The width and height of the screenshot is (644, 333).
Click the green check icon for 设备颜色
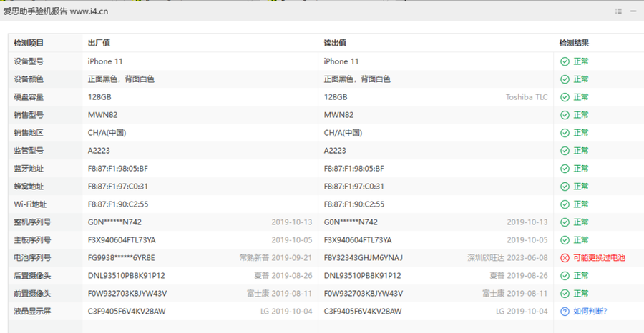click(x=565, y=79)
